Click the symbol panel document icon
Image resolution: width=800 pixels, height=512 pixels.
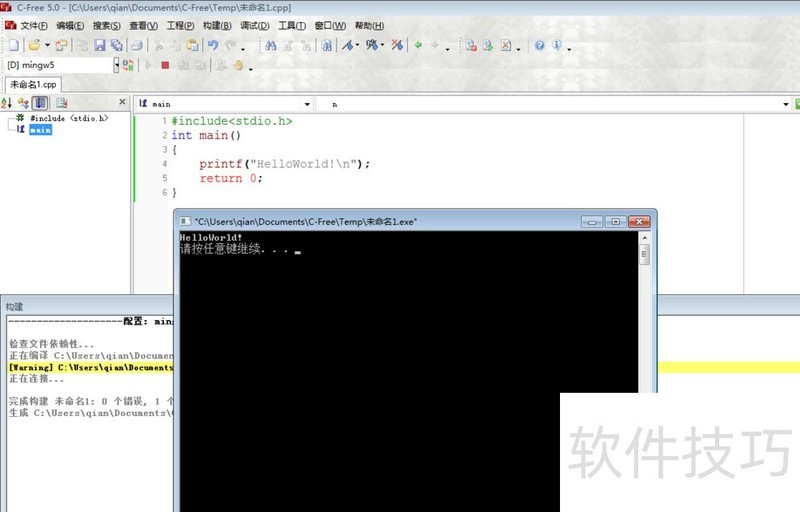pos(62,103)
